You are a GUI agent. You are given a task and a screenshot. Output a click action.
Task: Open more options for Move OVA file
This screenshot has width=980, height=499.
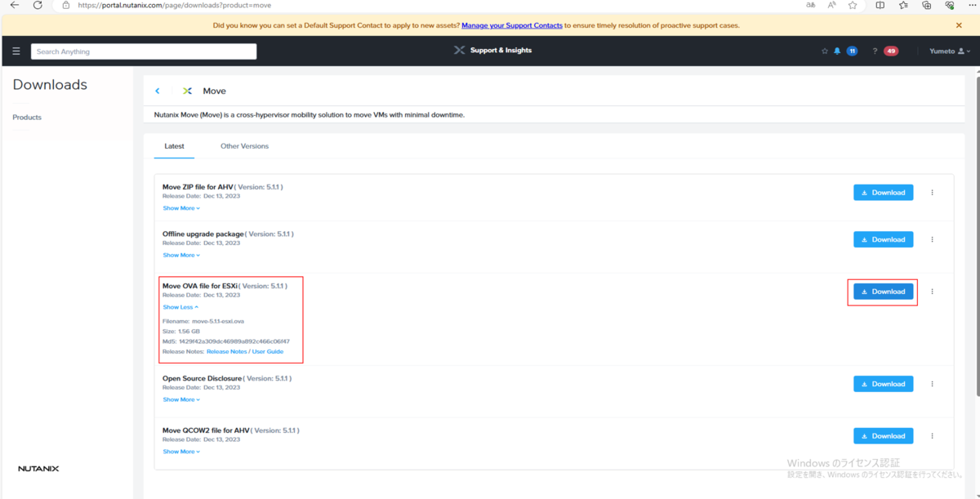[x=932, y=292]
